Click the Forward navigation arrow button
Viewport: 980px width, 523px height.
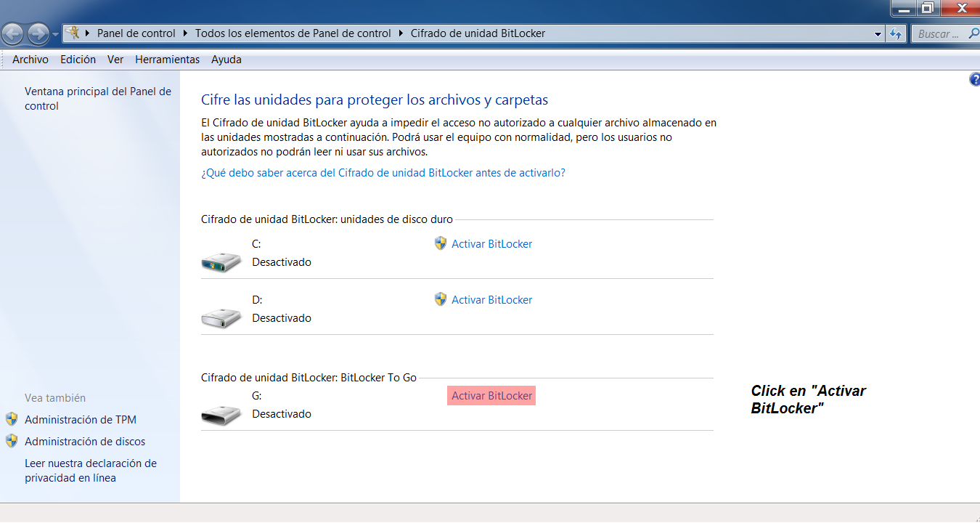[38, 33]
